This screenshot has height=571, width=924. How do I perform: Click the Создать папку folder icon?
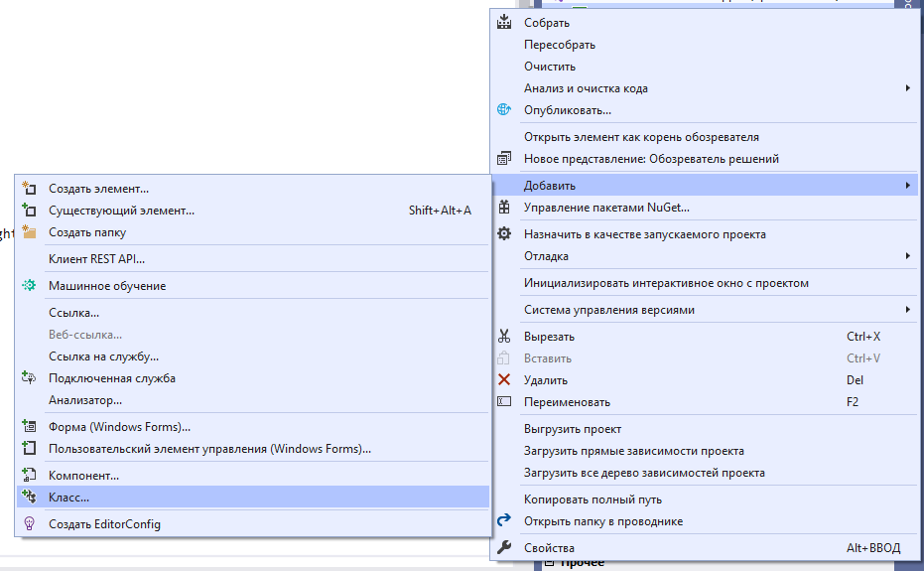click(29, 232)
